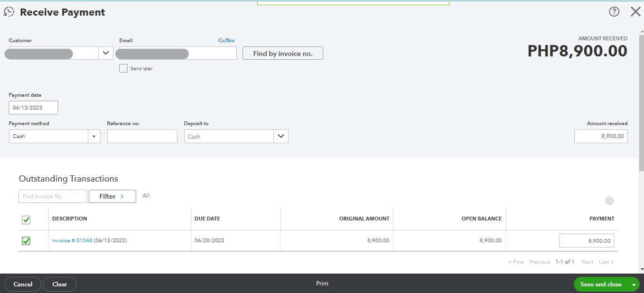644x293 pixels.
Task: Click Find by invoice no. button
Action: (x=283, y=54)
